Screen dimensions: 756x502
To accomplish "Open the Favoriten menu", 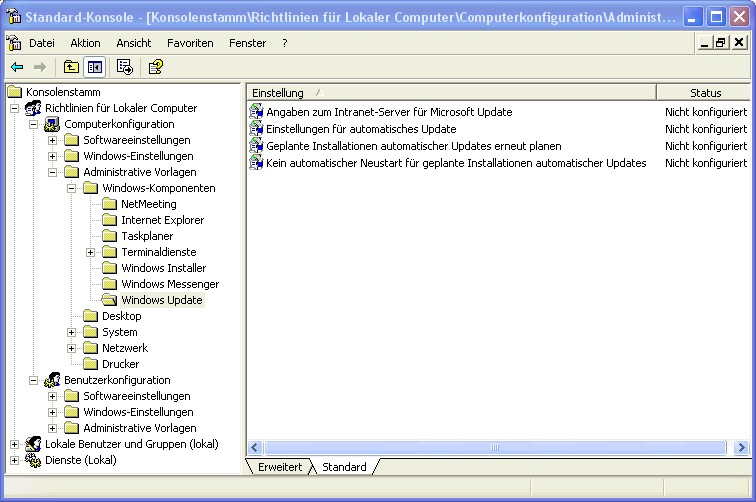I will [190, 43].
